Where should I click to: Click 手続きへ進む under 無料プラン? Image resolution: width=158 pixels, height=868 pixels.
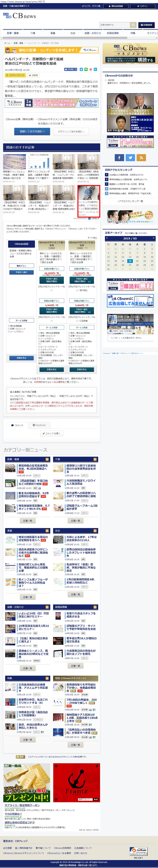pyautogui.click(x=21, y=272)
